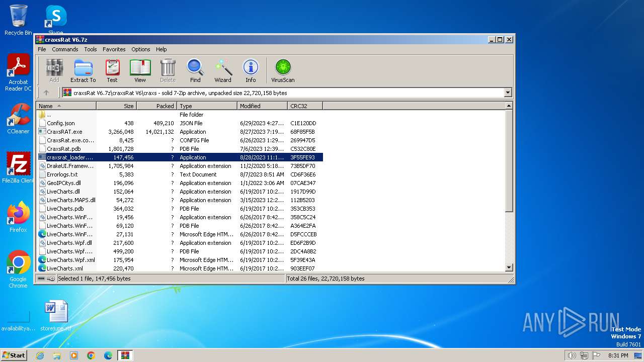Viewport: 644px width, 362px height.
Task: Select the parent folder '..' row
Action: coord(180,115)
